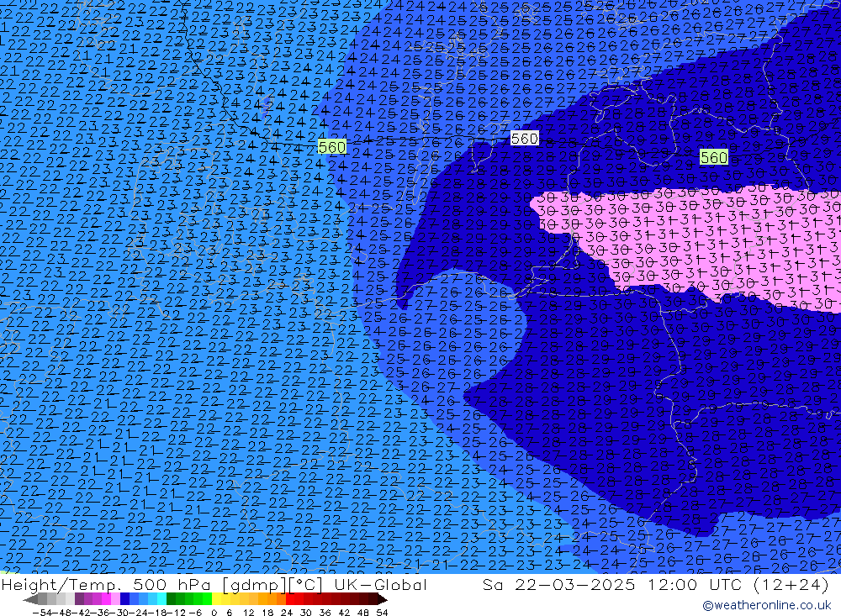The height and width of the screenshot is (616, 841).
Task: Click the gray left arrow of the color scale
Action: (30, 599)
